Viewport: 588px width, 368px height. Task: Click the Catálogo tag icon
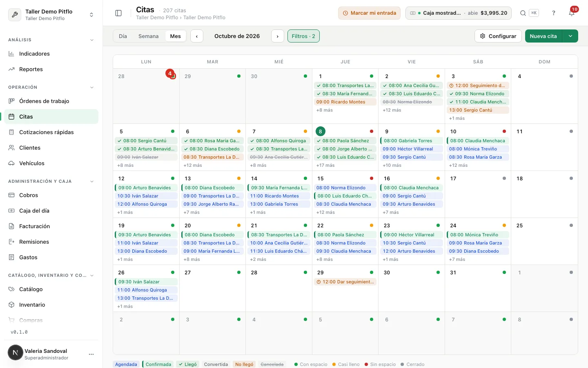pos(11,289)
